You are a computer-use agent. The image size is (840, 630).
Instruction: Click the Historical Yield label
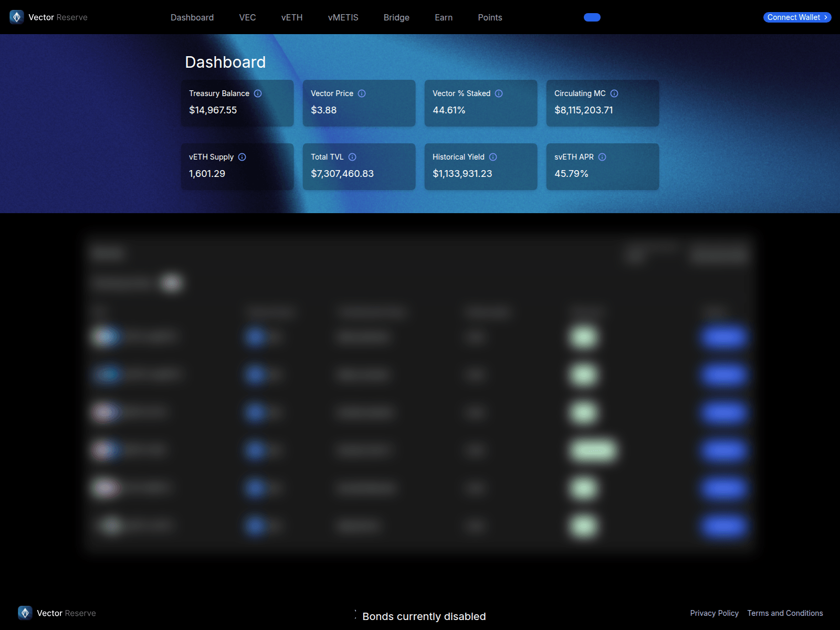(x=458, y=157)
